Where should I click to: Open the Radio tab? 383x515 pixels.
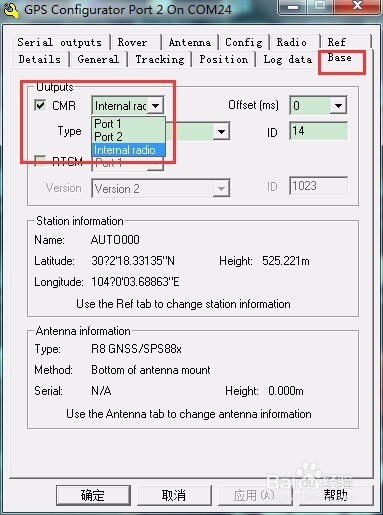click(x=291, y=42)
